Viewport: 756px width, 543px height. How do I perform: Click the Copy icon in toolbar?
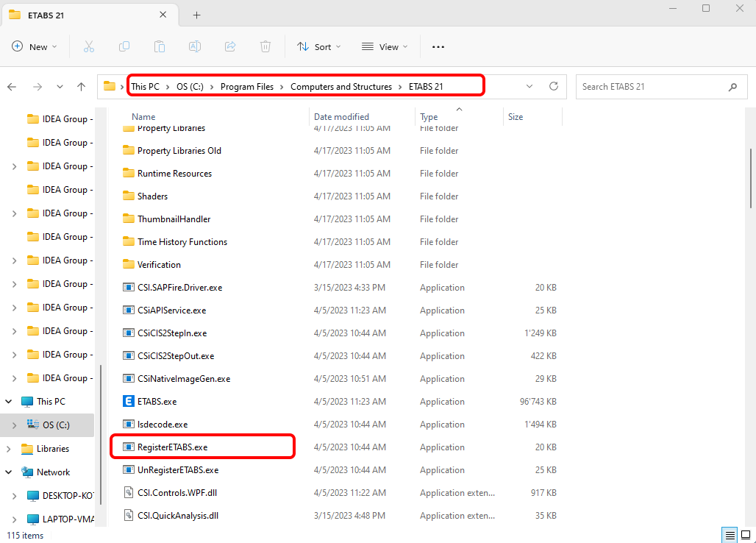124,46
